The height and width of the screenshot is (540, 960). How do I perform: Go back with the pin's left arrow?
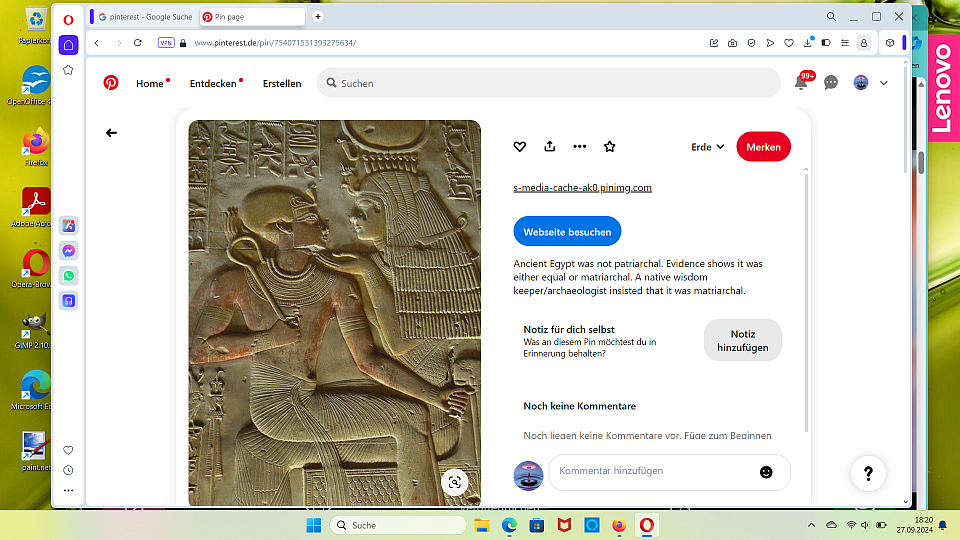pos(111,133)
